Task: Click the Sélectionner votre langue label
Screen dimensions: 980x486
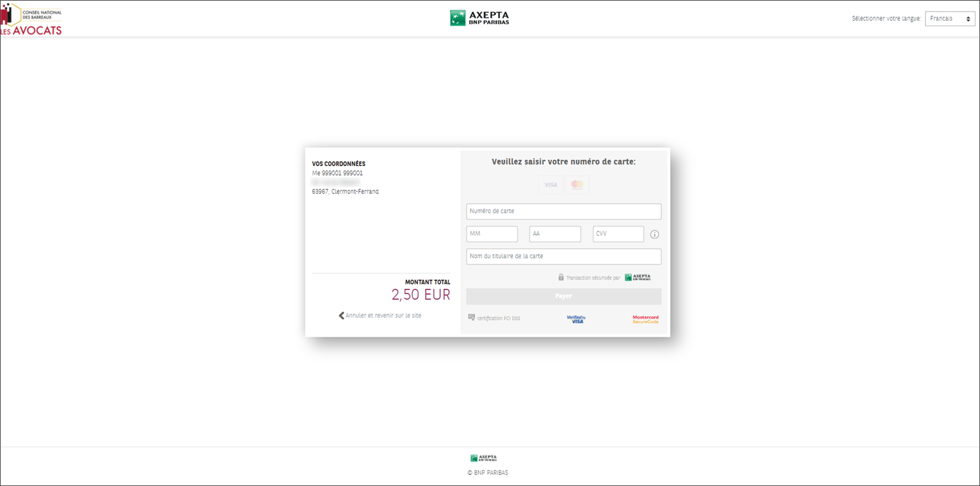Action: [x=886, y=19]
